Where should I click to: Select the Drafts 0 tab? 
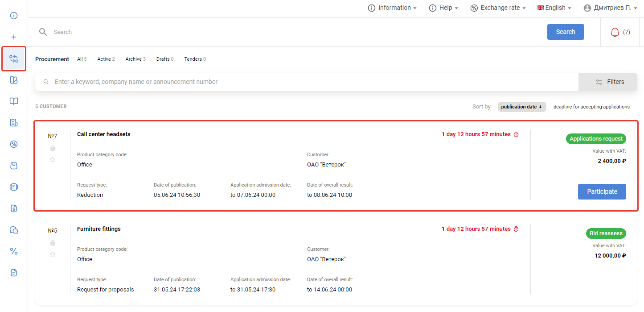165,59
